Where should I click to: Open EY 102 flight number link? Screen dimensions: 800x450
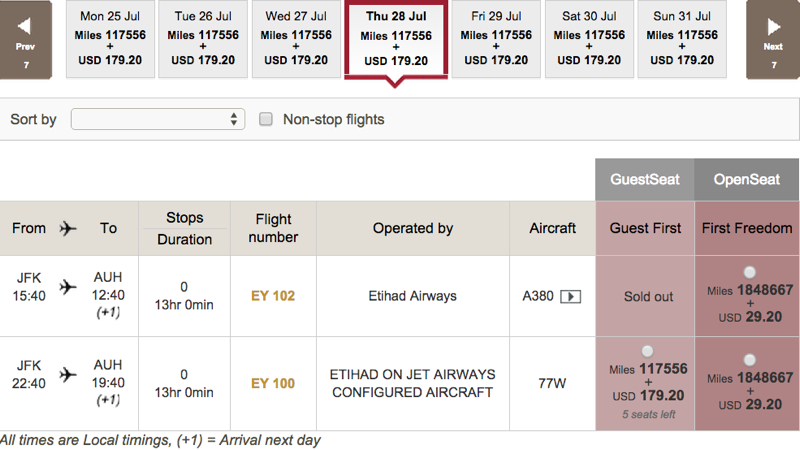[x=273, y=296]
